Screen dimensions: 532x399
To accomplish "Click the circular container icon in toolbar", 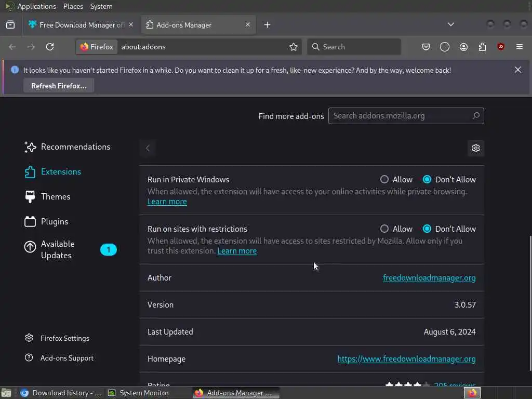I will [445, 47].
